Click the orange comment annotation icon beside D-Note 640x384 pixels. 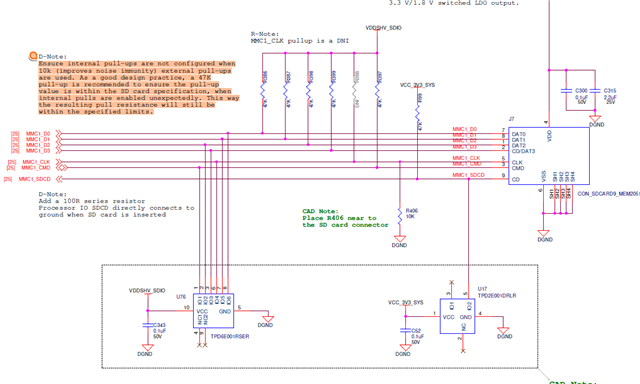tap(33, 56)
